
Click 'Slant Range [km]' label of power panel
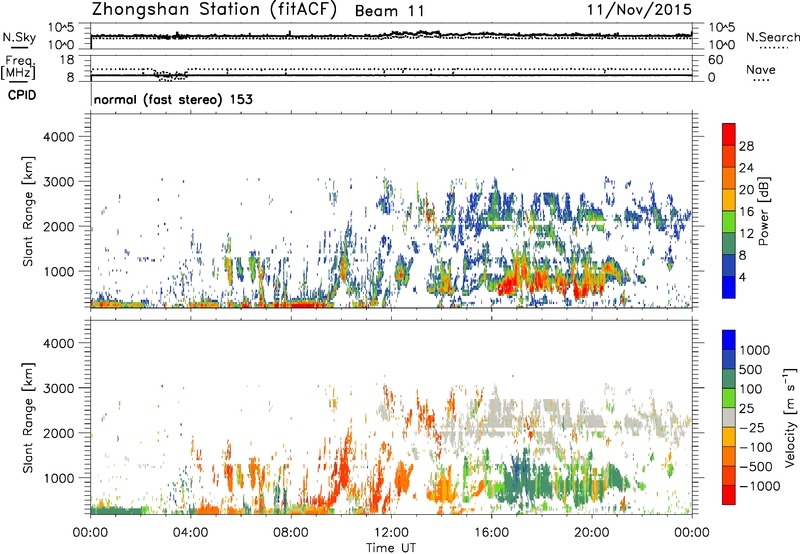(x=28, y=211)
